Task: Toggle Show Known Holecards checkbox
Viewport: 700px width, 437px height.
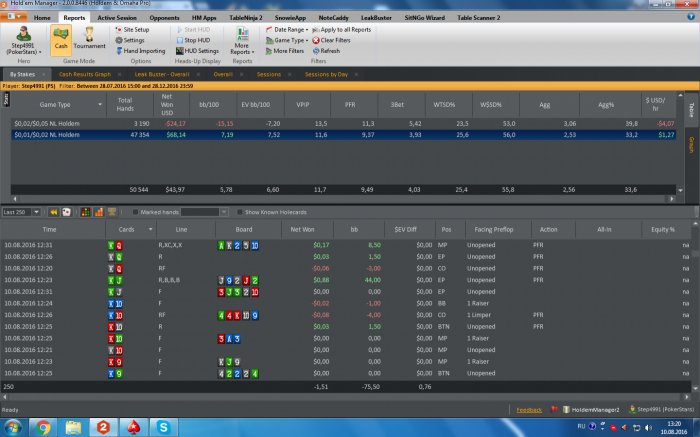Action: click(x=240, y=212)
